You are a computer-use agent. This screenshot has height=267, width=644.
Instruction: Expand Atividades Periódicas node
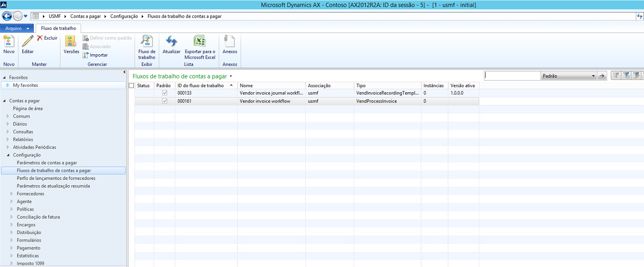[8, 147]
